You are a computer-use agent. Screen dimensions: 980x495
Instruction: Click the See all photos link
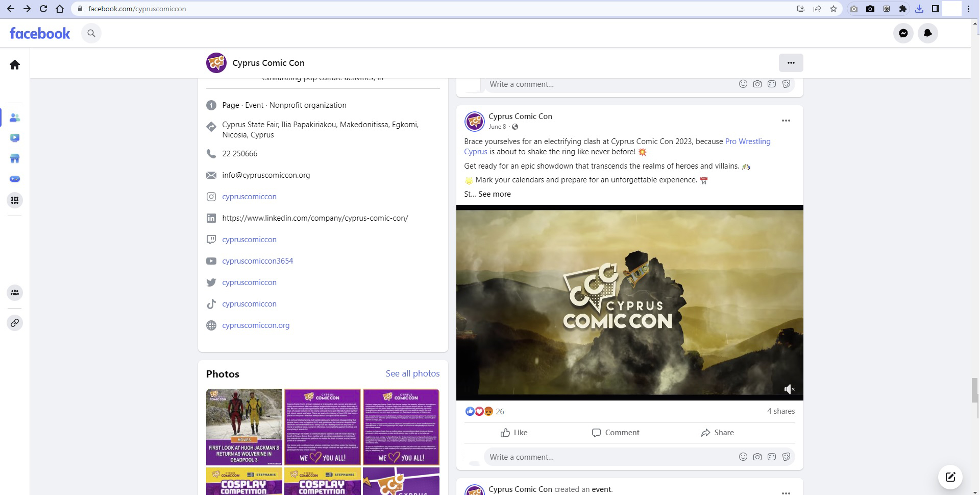412,373
